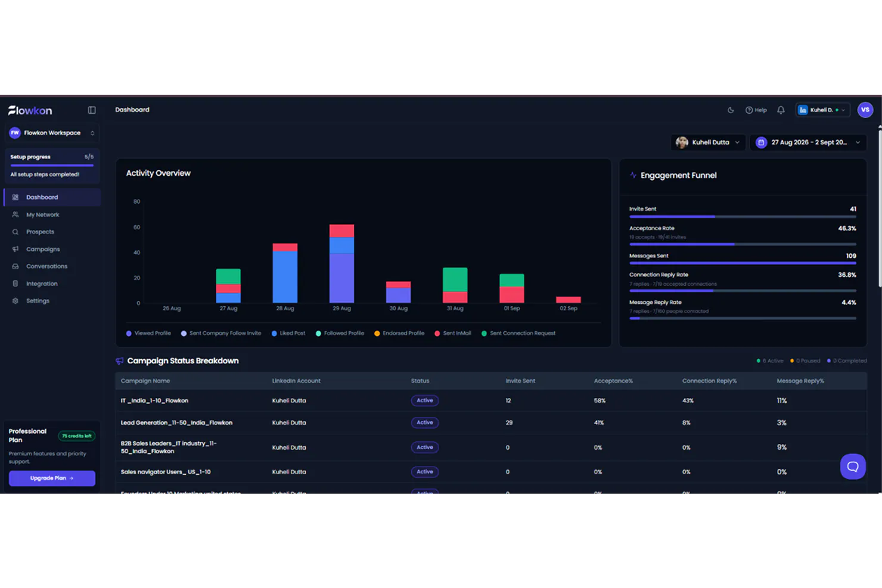The image size is (882, 588).
Task: Click the calendar icon in the date range
Action: 761,142
